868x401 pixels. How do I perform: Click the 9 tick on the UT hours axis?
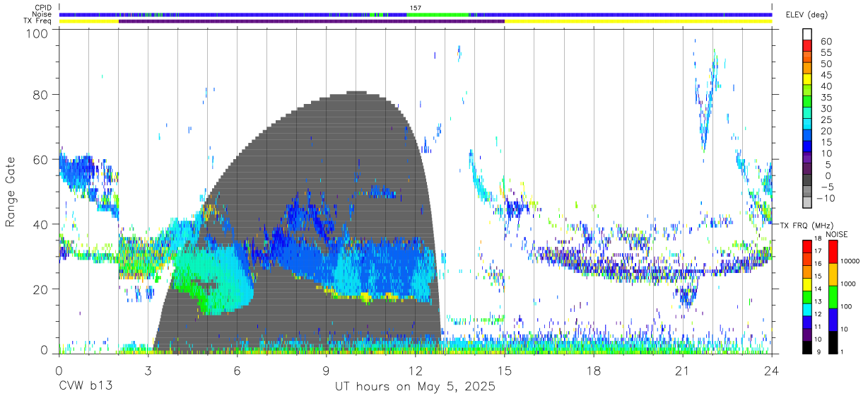(x=326, y=370)
